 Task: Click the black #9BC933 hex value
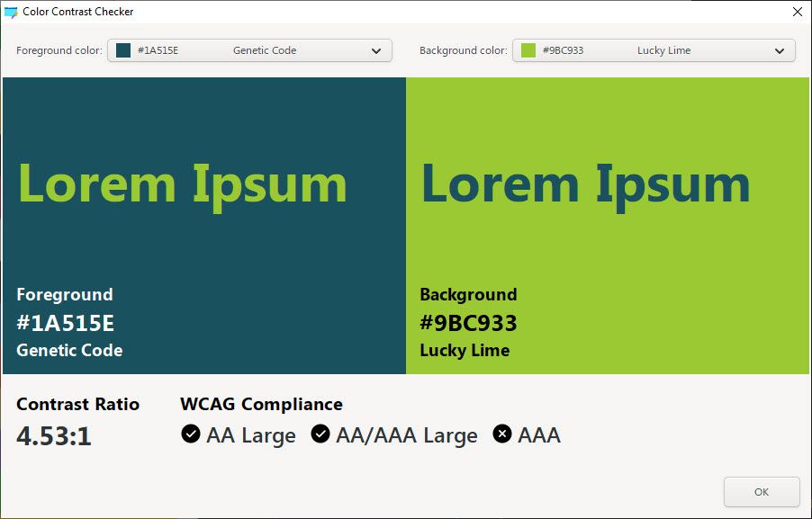click(x=468, y=324)
